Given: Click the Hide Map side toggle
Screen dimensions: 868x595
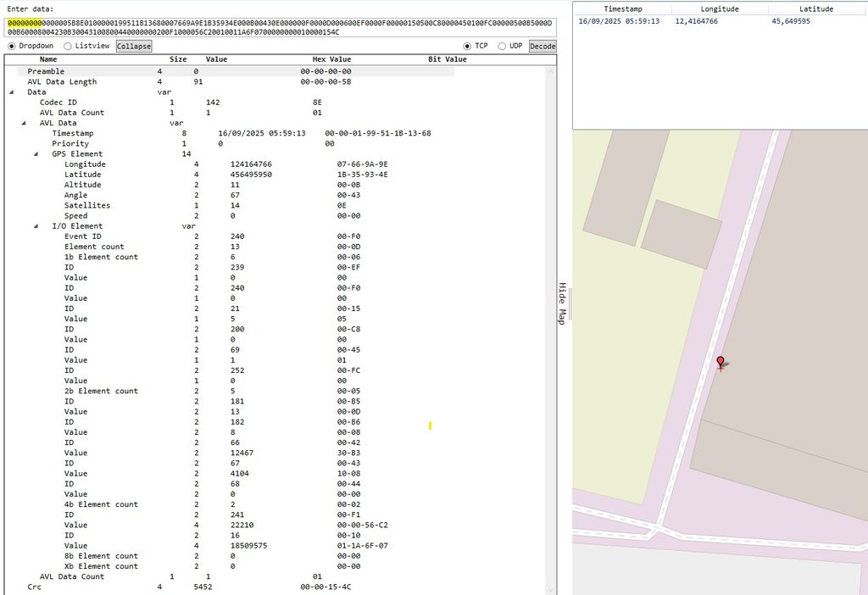Looking at the screenshot, I should click(x=562, y=303).
